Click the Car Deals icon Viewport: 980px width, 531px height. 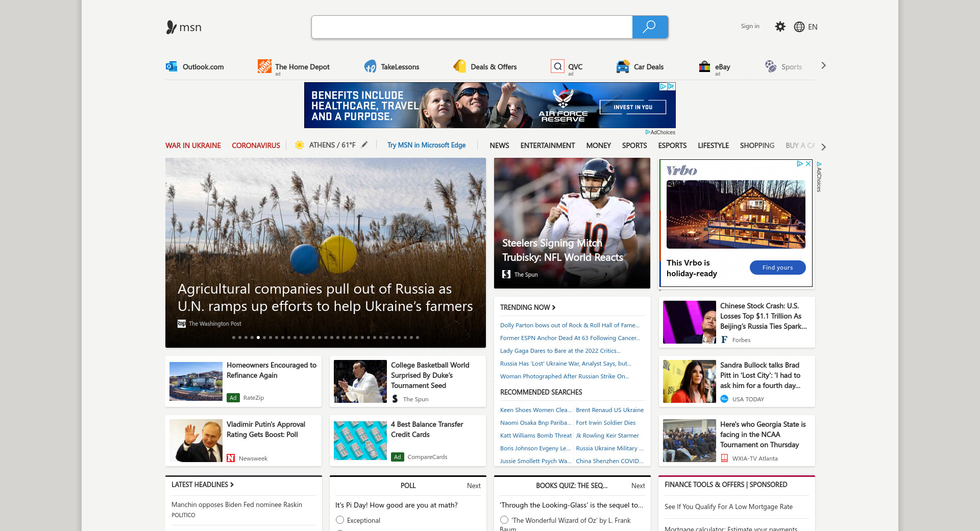[x=623, y=66]
